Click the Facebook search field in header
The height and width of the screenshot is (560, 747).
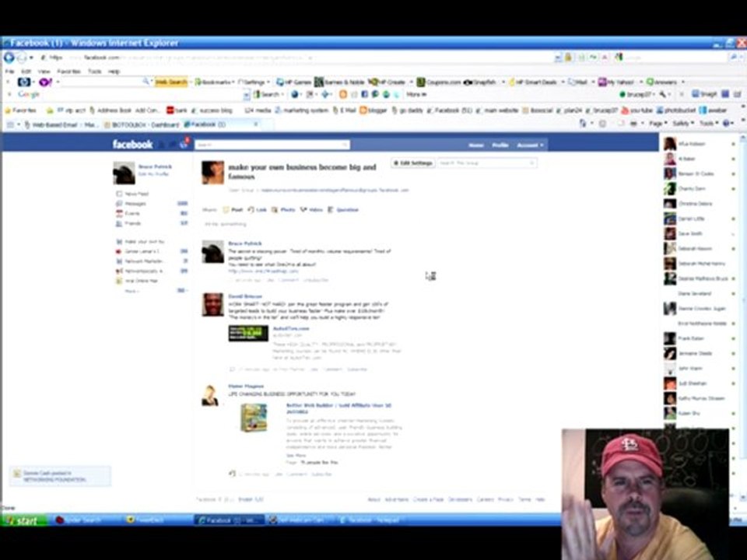pos(272,145)
